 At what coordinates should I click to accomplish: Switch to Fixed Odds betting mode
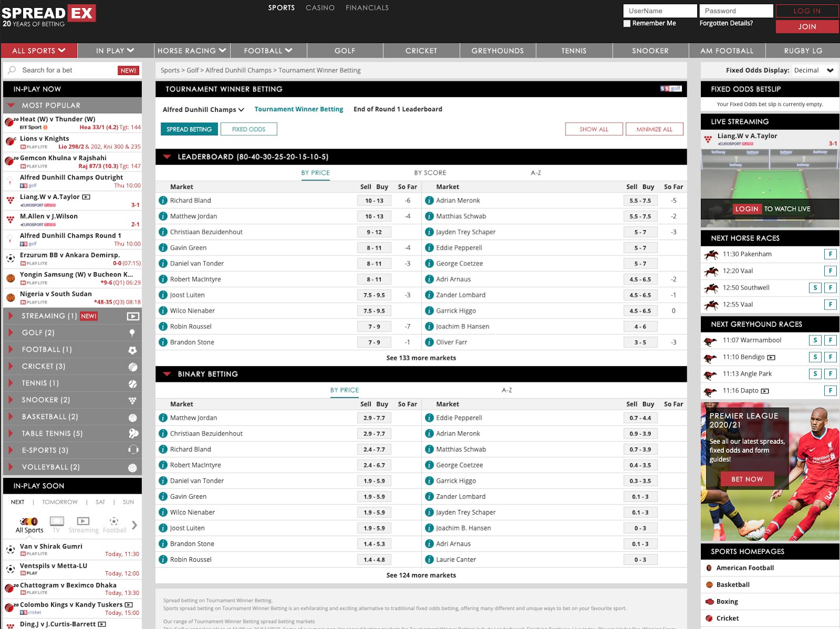click(248, 129)
